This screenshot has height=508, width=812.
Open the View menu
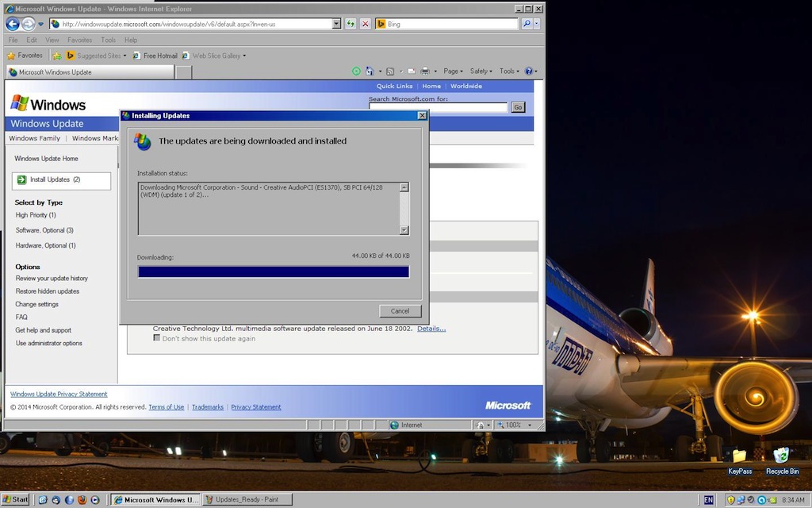click(52, 40)
